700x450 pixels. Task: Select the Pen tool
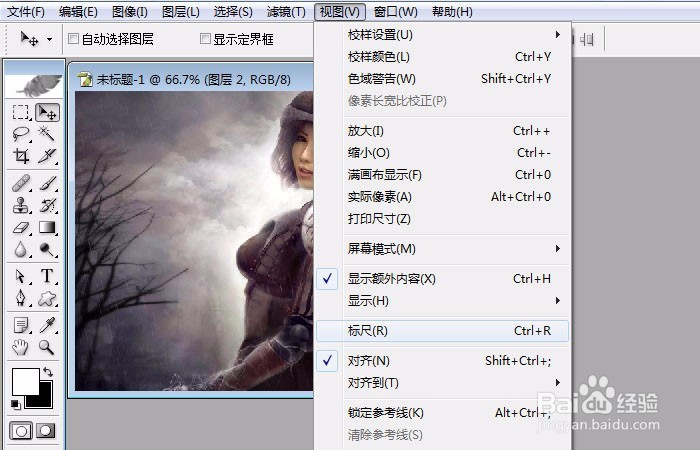pyautogui.click(x=21, y=298)
